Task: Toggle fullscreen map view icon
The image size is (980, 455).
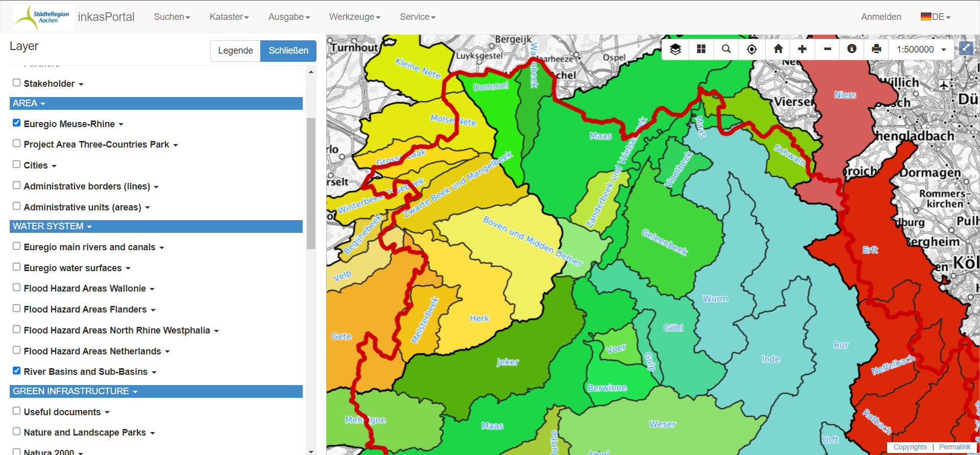Action: tap(966, 49)
